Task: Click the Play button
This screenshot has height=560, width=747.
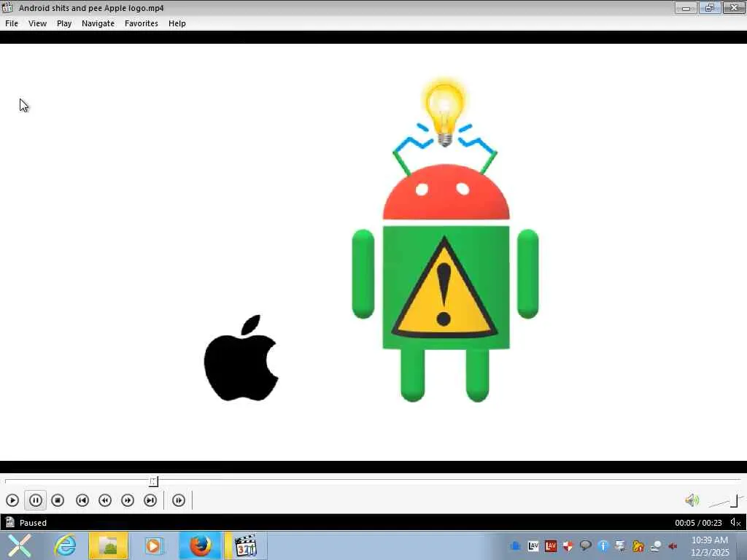Action: coord(12,500)
